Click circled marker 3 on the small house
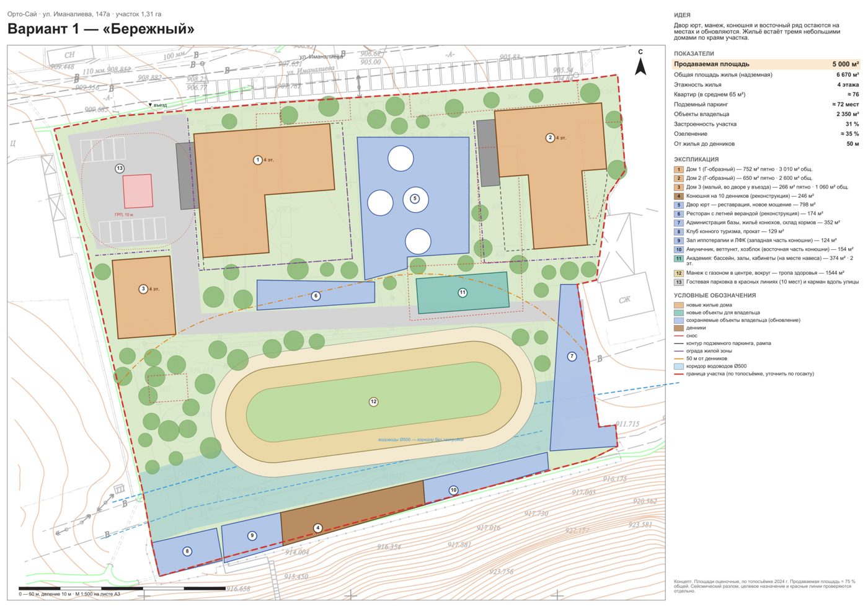 [x=143, y=289]
